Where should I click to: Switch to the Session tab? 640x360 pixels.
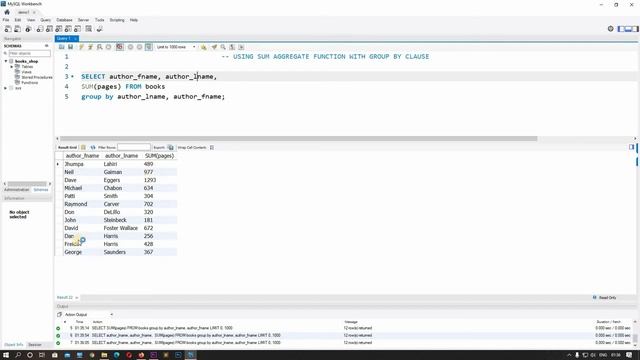pos(35,345)
